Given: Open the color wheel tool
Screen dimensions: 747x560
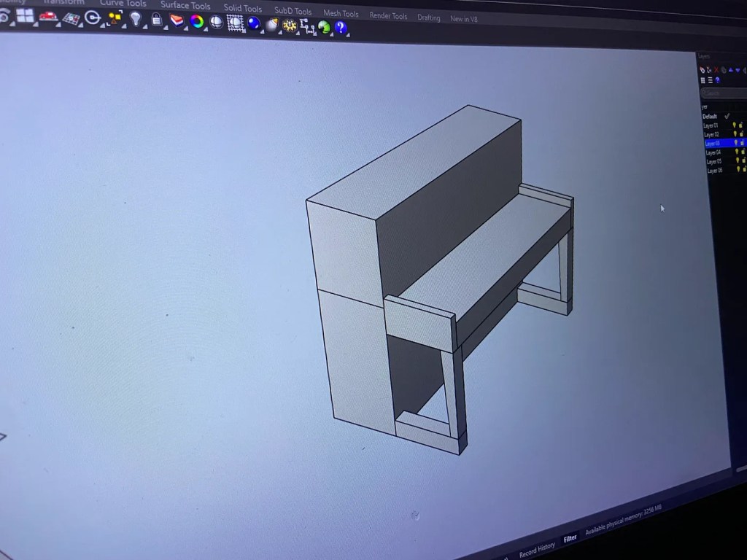Looking at the screenshot, I should click(197, 21).
